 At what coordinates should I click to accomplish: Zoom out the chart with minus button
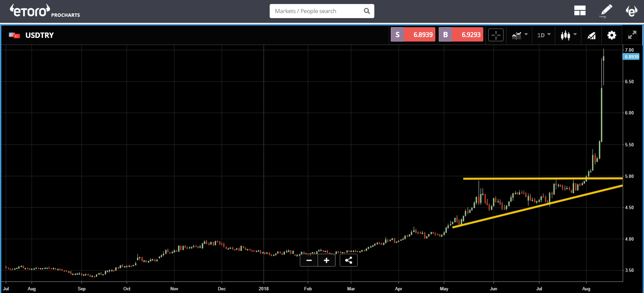pyautogui.click(x=309, y=260)
